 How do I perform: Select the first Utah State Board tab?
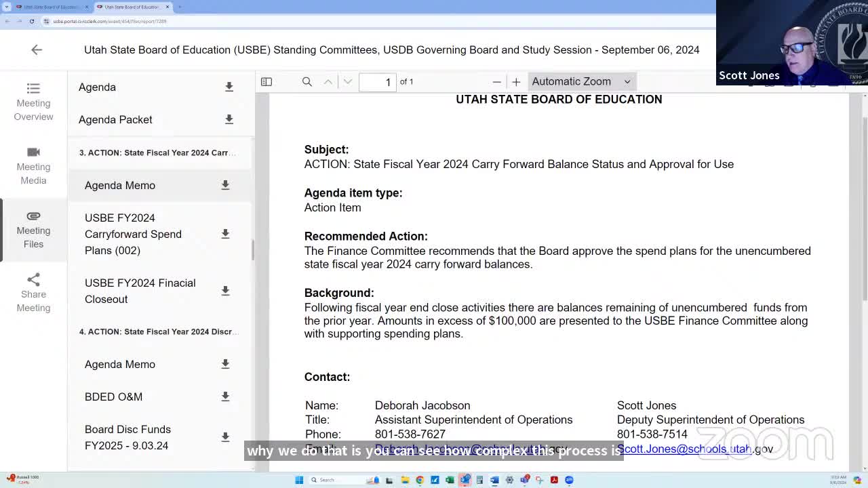click(x=47, y=7)
